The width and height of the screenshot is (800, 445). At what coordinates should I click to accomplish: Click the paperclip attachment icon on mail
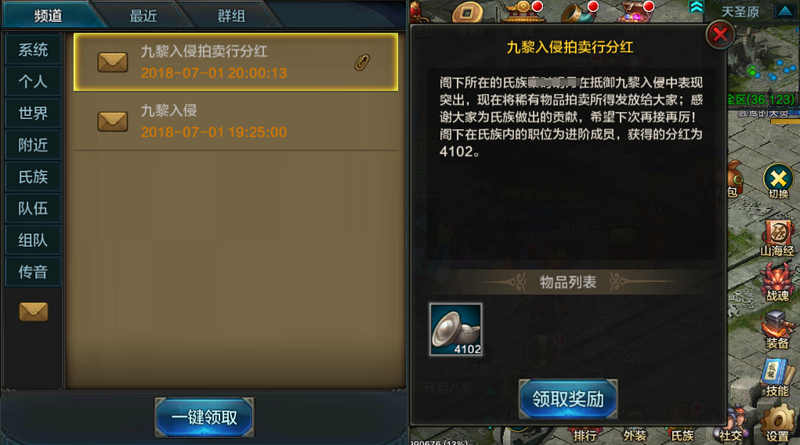[362, 62]
